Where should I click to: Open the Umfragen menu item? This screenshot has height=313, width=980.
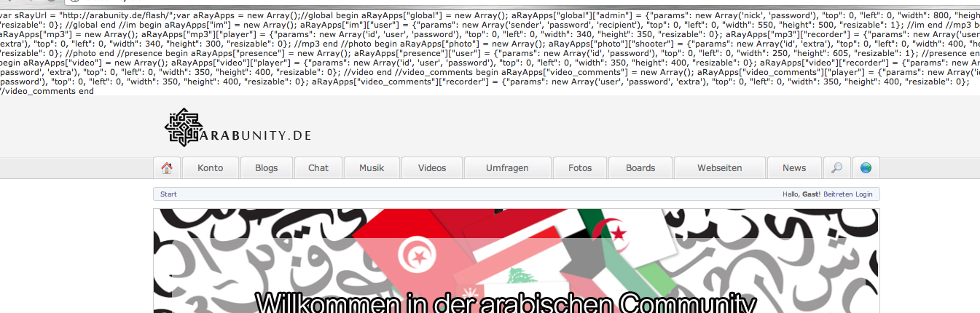click(x=507, y=167)
